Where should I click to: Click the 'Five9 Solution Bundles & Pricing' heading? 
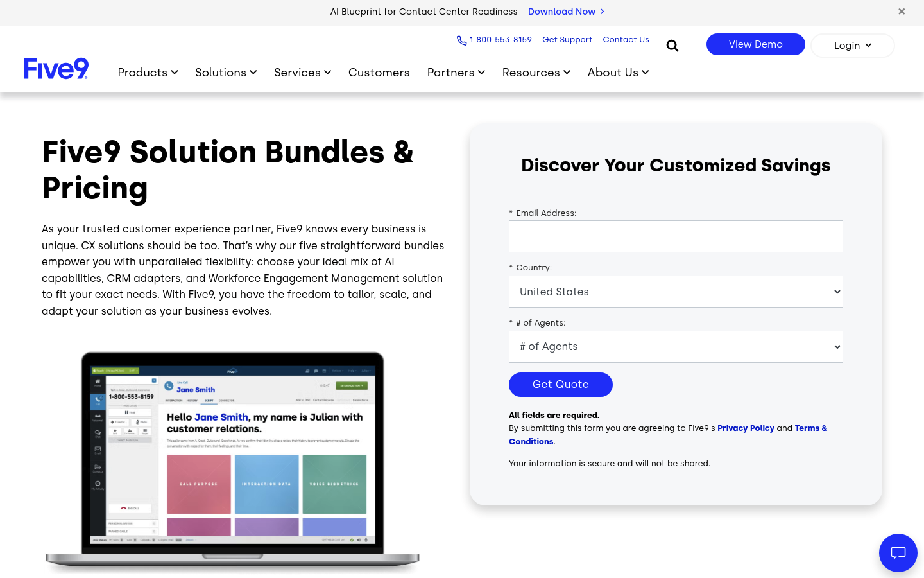click(228, 170)
